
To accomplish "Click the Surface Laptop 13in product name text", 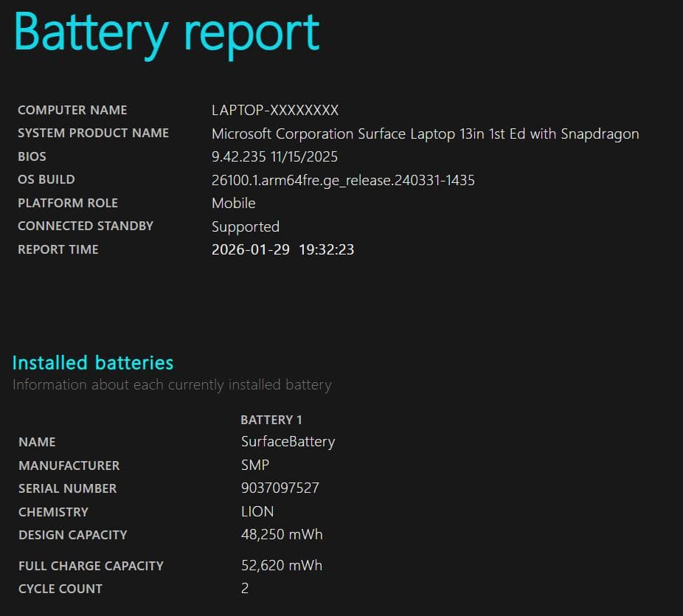I will (x=426, y=134).
